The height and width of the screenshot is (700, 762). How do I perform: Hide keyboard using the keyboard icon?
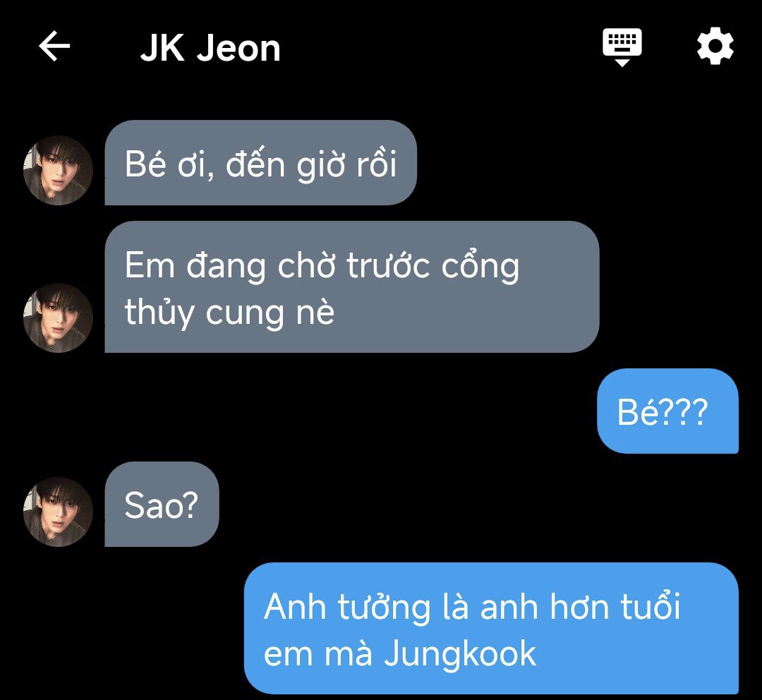coord(622,47)
